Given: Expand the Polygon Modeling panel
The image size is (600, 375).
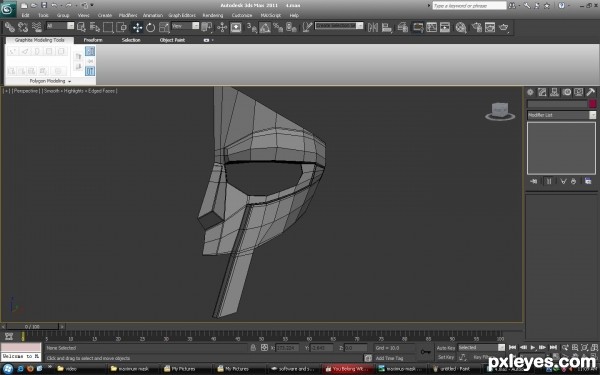Looking at the screenshot, I should click(x=51, y=81).
